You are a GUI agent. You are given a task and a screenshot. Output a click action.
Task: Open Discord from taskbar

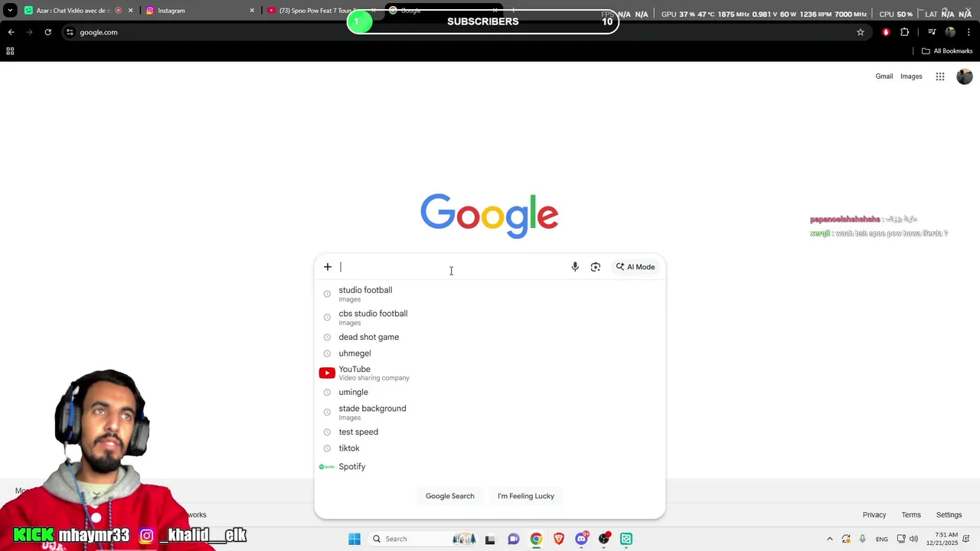pyautogui.click(x=582, y=539)
